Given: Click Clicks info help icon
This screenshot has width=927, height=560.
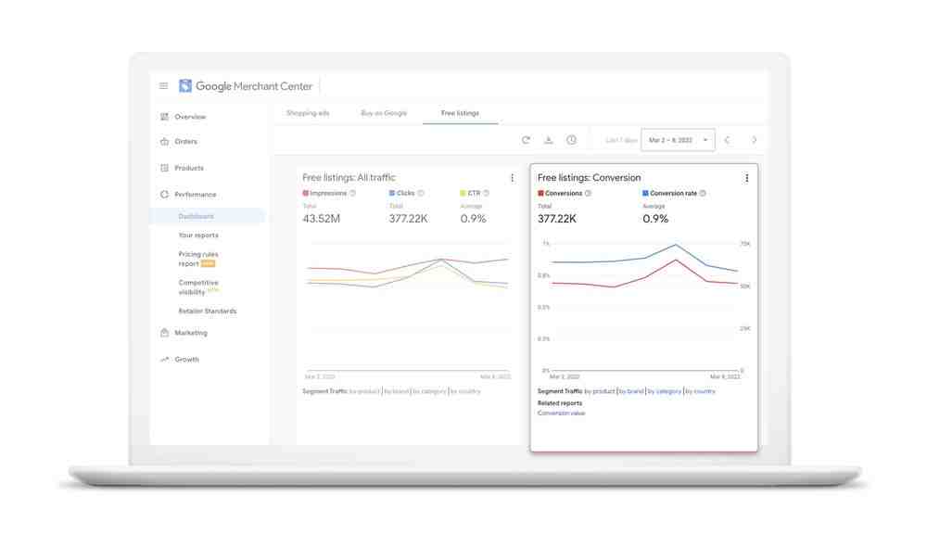Looking at the screenshot, I should pos(421,194).
